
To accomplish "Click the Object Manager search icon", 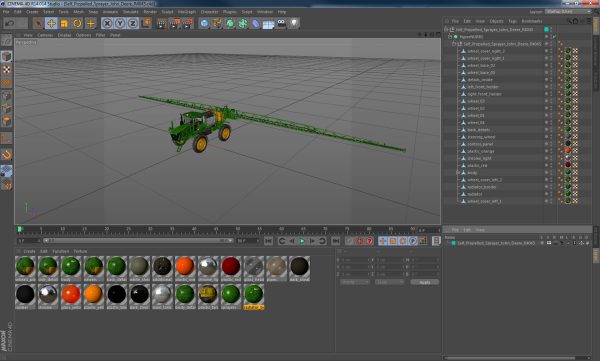I will click(569, 21).
